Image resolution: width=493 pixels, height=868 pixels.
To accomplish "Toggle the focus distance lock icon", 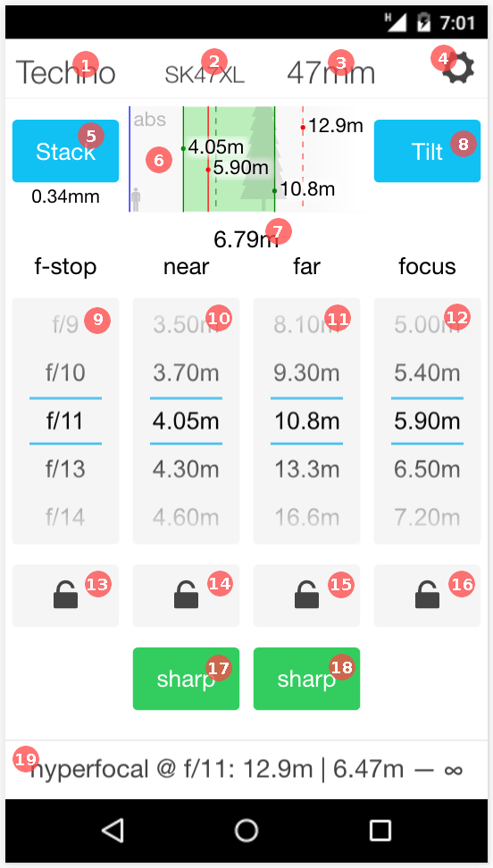I will (427, 596).
